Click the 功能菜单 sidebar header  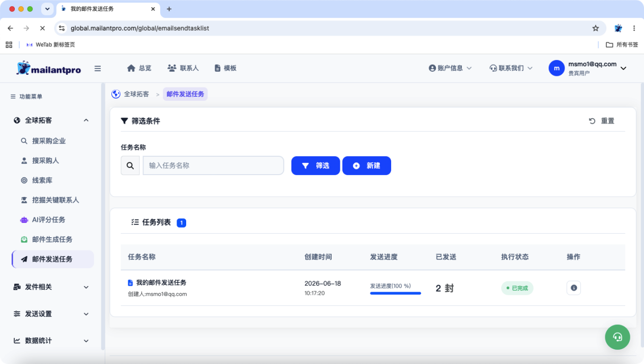tap(26, 97)
